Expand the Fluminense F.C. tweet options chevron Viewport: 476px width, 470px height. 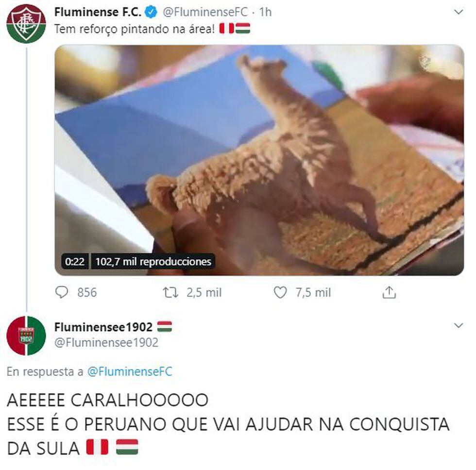tap(459, 12)
